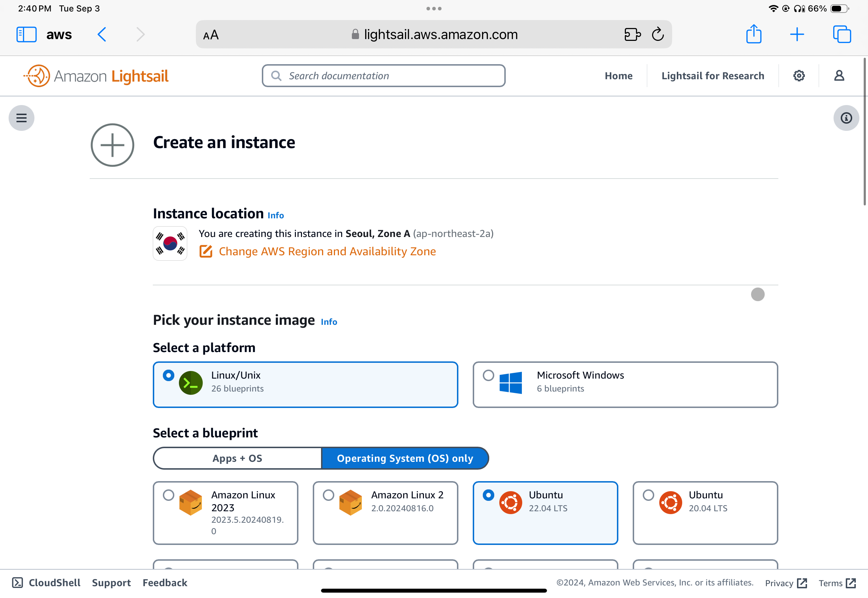The width and height of the screenshot is (868, 598).
Task: Click Info beside Pick your instance image
Action: click(329, 322)
